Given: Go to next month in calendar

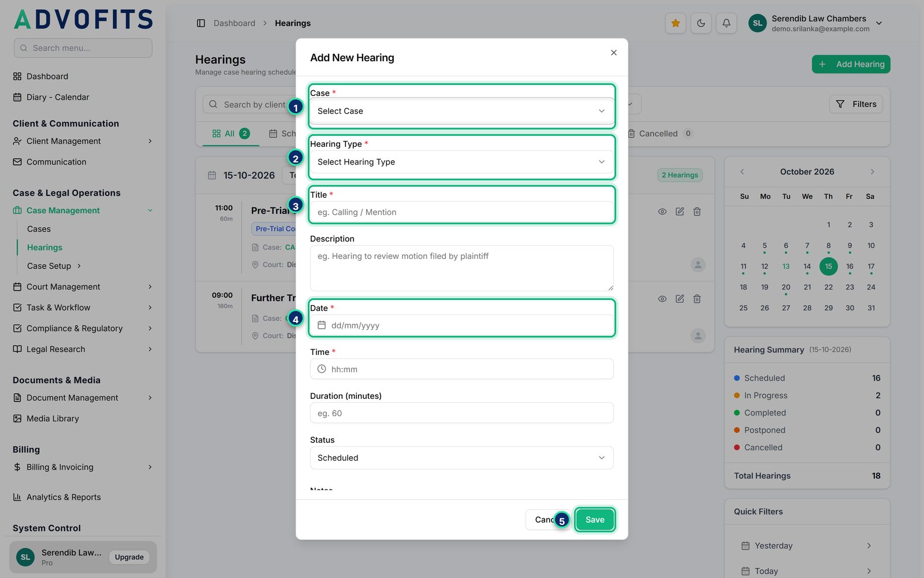Looking at the screenshot, I should pyautogui.click(x=872, y=172).
